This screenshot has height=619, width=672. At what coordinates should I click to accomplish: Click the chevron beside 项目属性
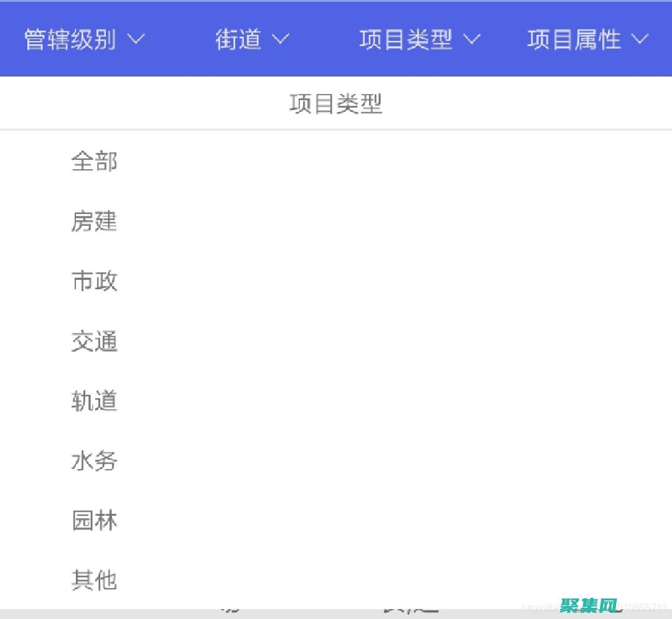tap(640, 40)
